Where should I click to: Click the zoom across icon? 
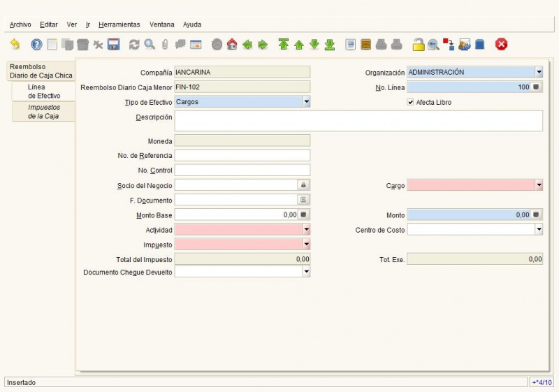tap(433, 45)
